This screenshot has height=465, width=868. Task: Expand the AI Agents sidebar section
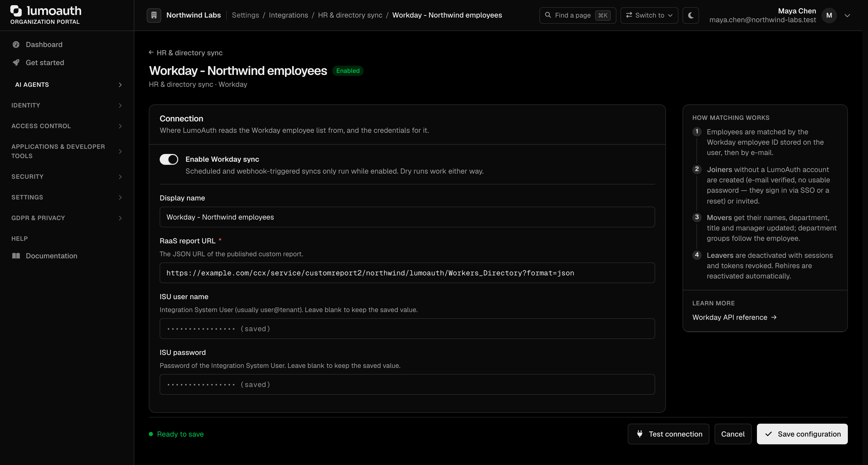67,84
